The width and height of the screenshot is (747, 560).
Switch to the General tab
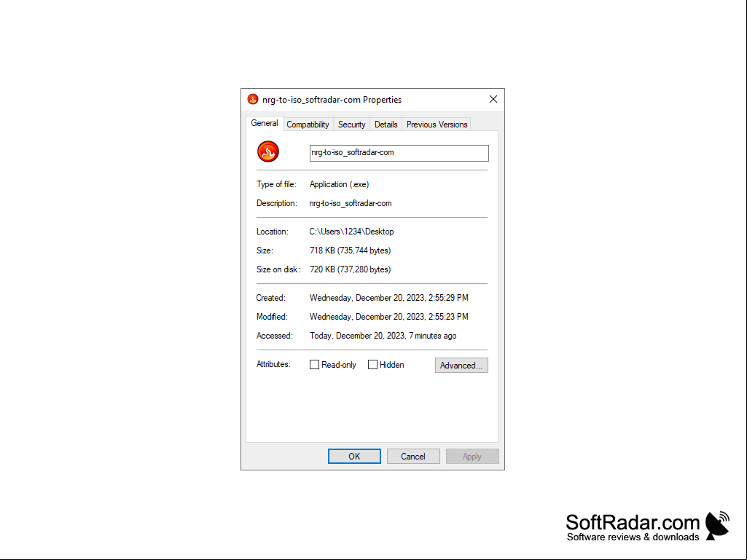(265, 123)
